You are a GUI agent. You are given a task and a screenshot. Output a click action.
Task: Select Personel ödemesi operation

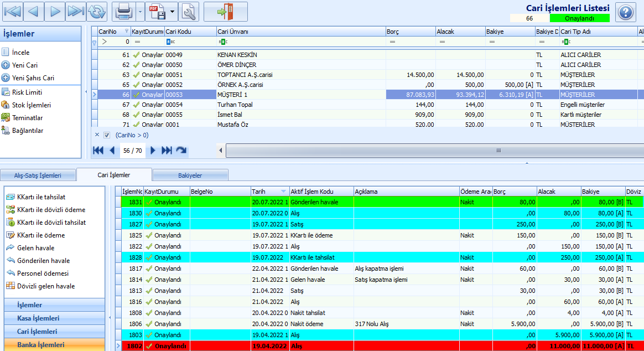coord(38,273)
